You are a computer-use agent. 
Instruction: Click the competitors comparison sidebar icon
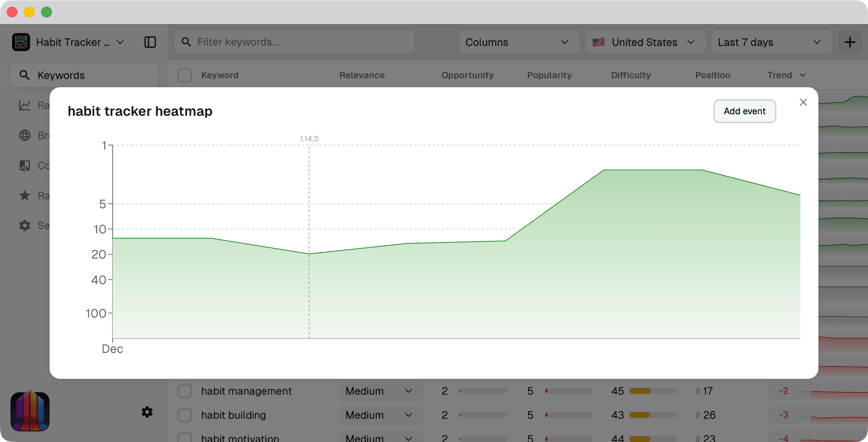25,165
